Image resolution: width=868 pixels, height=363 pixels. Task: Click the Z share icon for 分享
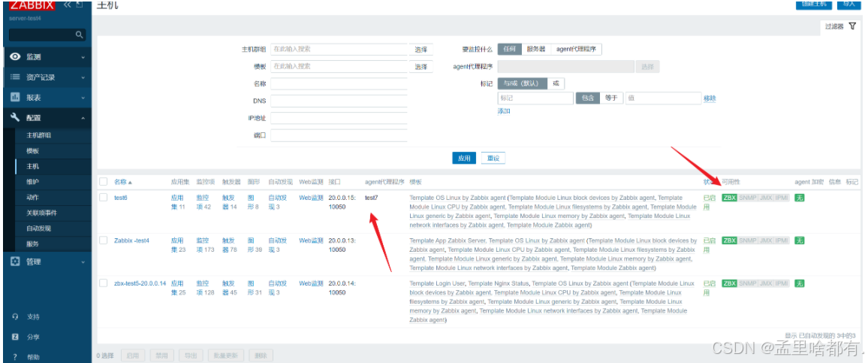15,337
